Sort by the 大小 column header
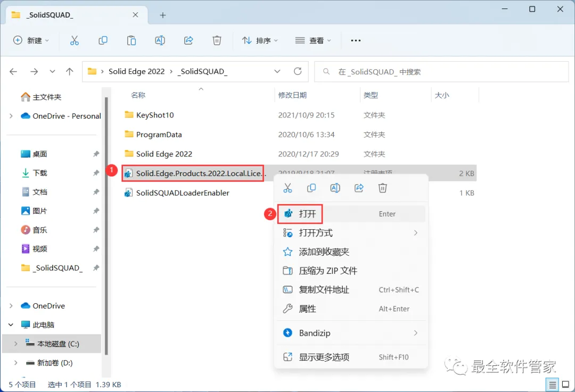The width and height of the screenshot is (575, 392). click(x=442, y=95)
